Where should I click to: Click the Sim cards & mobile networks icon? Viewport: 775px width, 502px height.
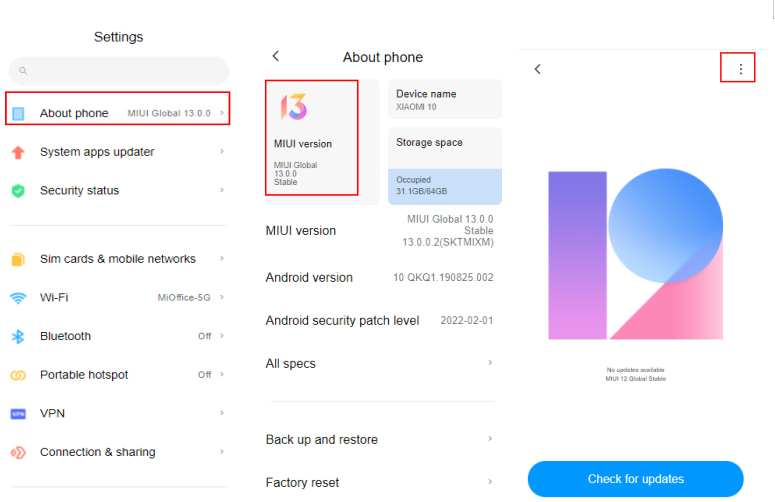click(x=18, y=259)
